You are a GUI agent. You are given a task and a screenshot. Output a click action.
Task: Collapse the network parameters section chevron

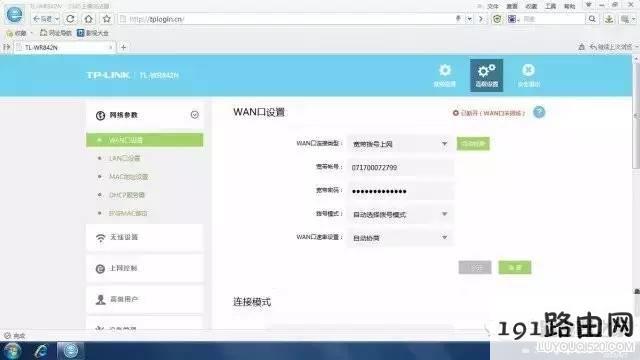[x=195, y=115]
